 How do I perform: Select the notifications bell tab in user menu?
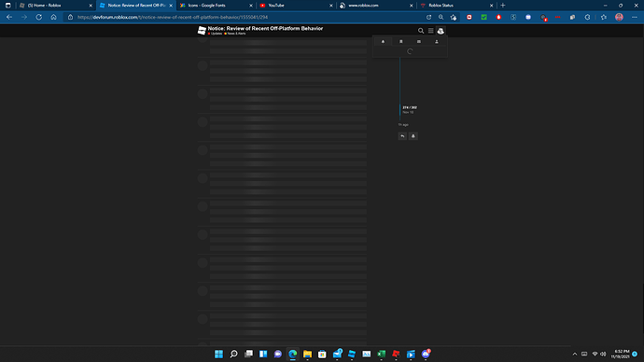pos(383,41)
